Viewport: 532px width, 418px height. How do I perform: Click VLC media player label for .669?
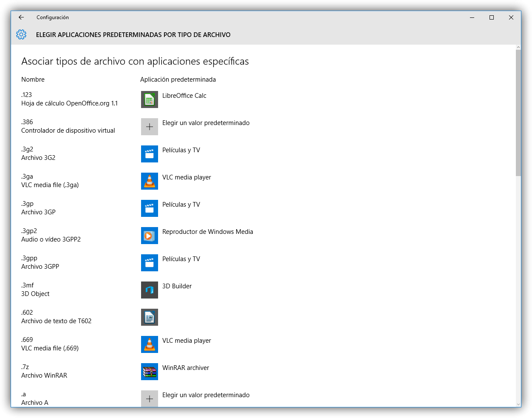(187, 341)
